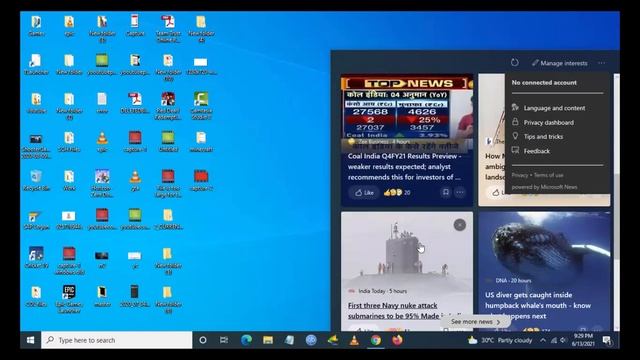Open the Terms of use link
This screenshot has width=640, height=360.
pyautogui.click(x=549, y=175)
